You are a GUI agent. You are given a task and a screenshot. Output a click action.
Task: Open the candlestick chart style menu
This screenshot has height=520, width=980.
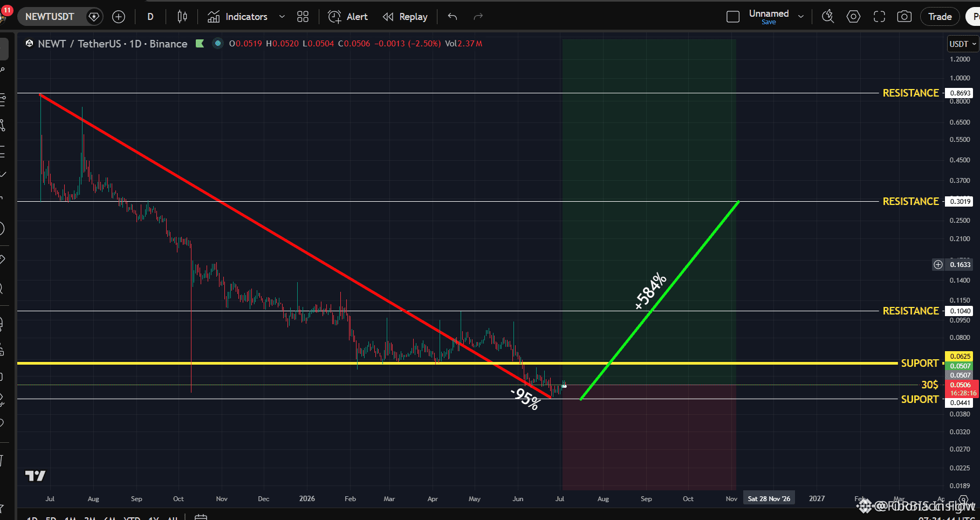[182, 17]
